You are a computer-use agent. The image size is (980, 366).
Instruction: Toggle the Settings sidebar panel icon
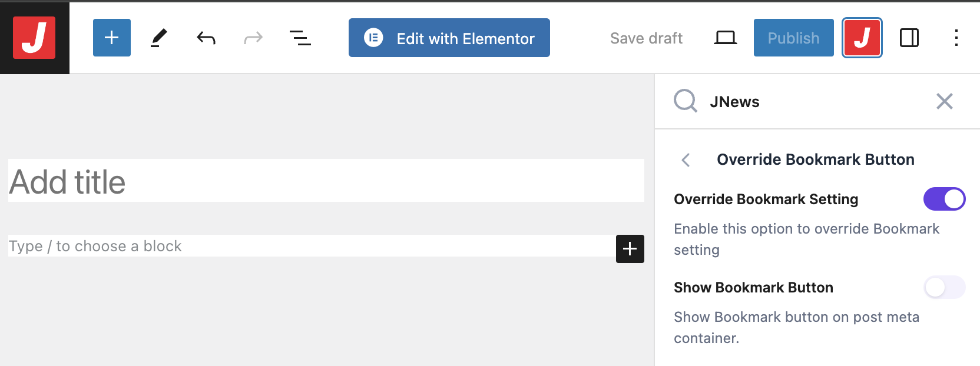point(909,38)
